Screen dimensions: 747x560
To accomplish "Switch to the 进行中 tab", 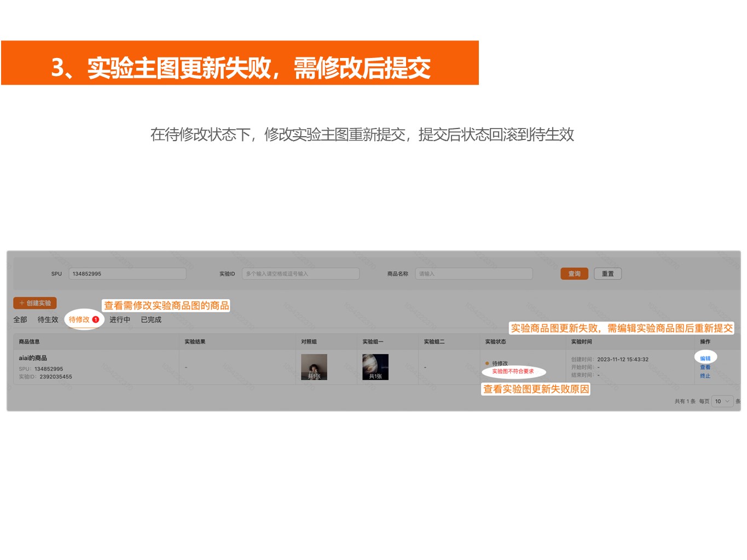I will [120, 320].
